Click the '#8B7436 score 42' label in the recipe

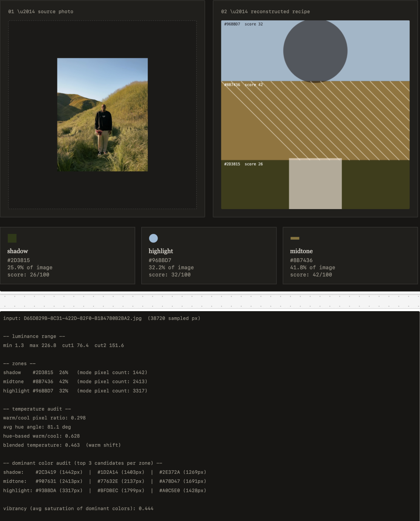click(244, 85)
